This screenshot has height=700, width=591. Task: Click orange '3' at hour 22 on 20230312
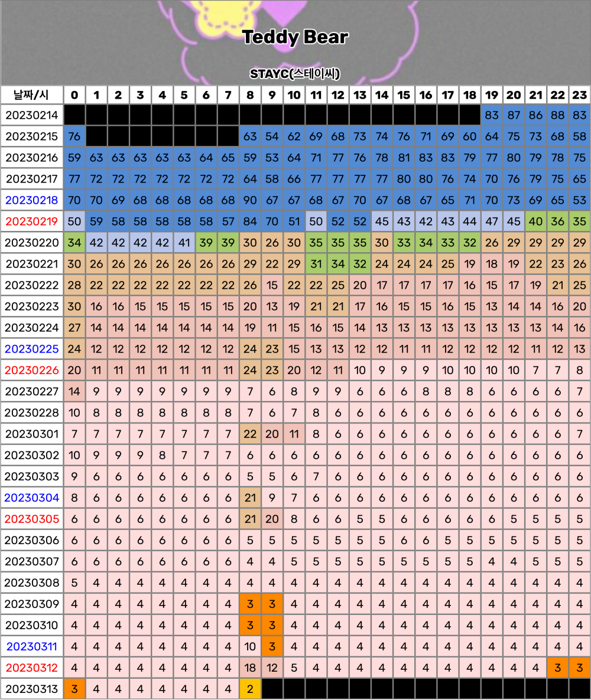(x=557, y=668)
